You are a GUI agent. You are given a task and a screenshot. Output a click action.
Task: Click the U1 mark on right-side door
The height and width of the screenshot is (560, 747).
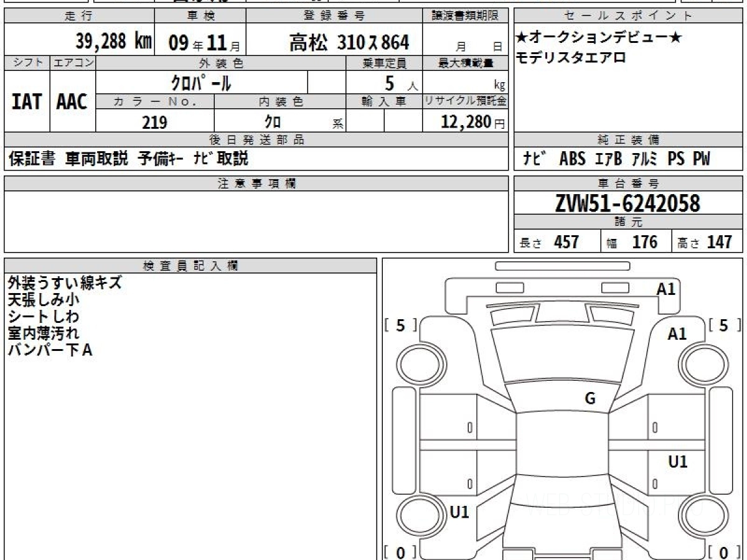[677, 462]
